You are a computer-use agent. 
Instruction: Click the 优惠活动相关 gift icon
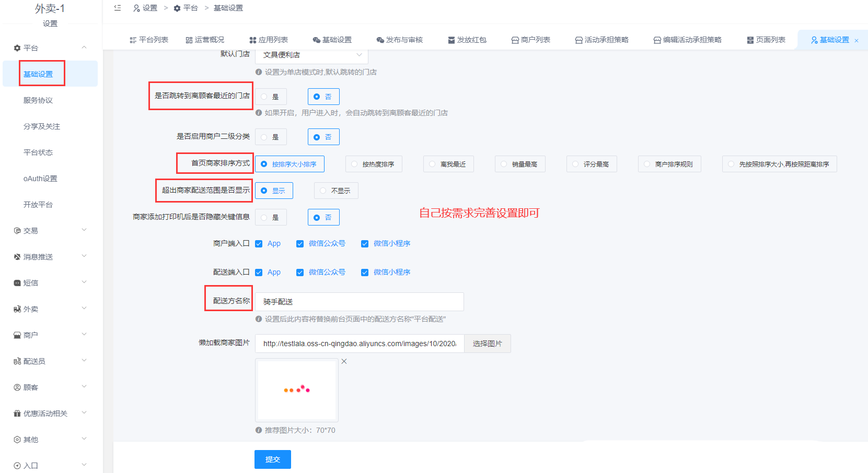(x=17, y=413)
